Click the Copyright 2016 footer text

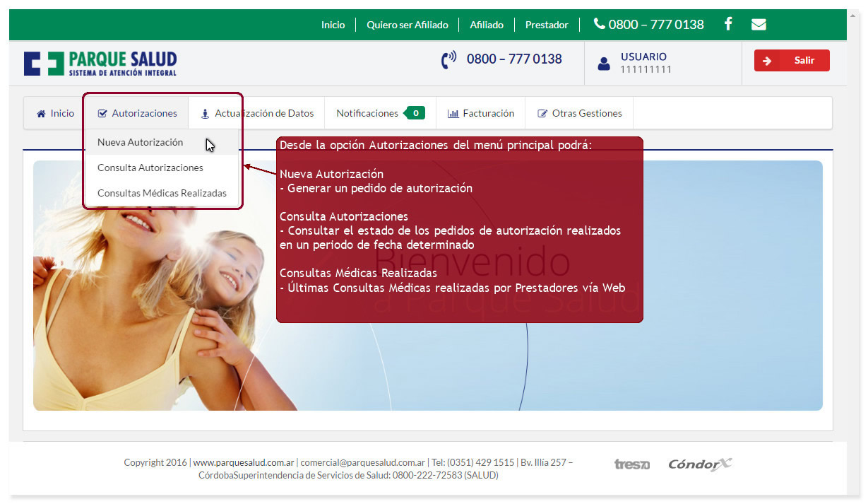click(155, 462)
